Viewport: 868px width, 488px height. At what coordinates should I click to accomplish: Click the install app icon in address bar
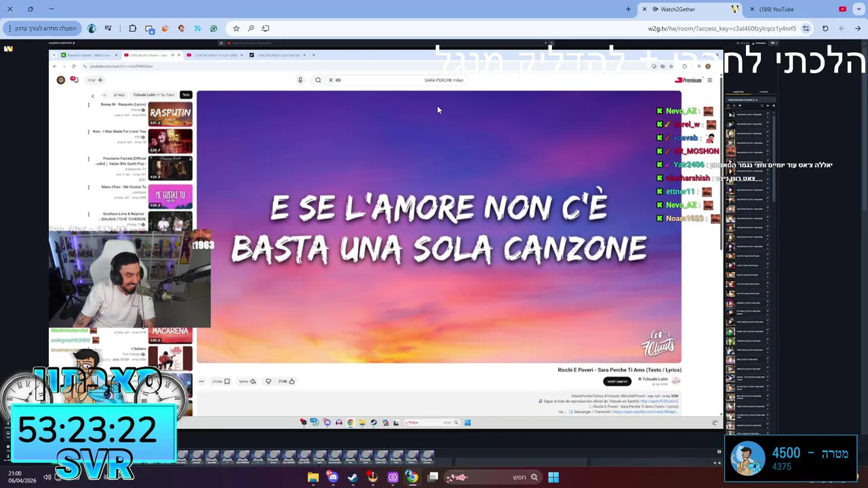click(x=265, y=28)
